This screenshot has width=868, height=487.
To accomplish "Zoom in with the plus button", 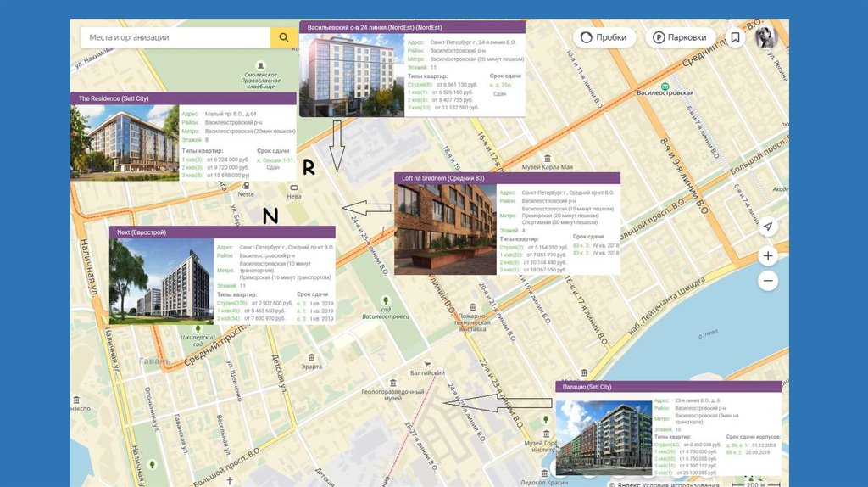I will tap(768, 255).
